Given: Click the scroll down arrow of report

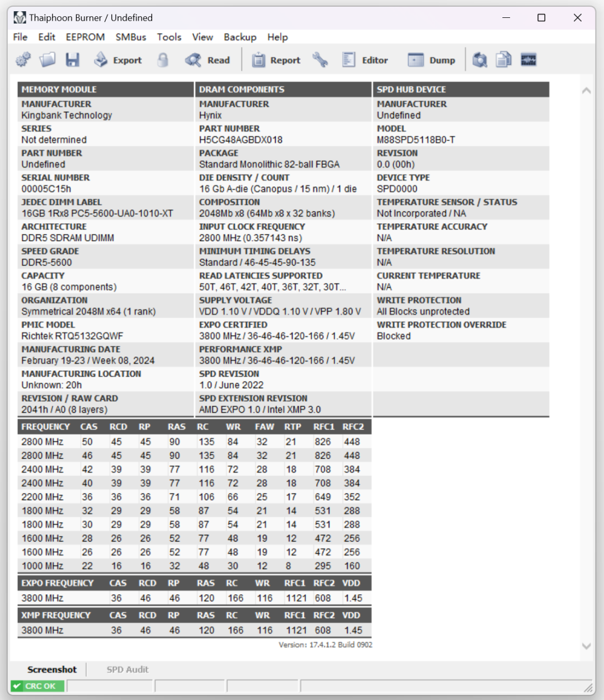Looking at the screenshot, I should click(586, 646).
